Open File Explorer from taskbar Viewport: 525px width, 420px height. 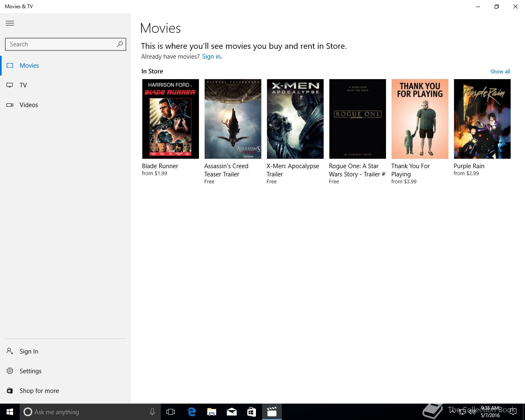click(212, 412)
